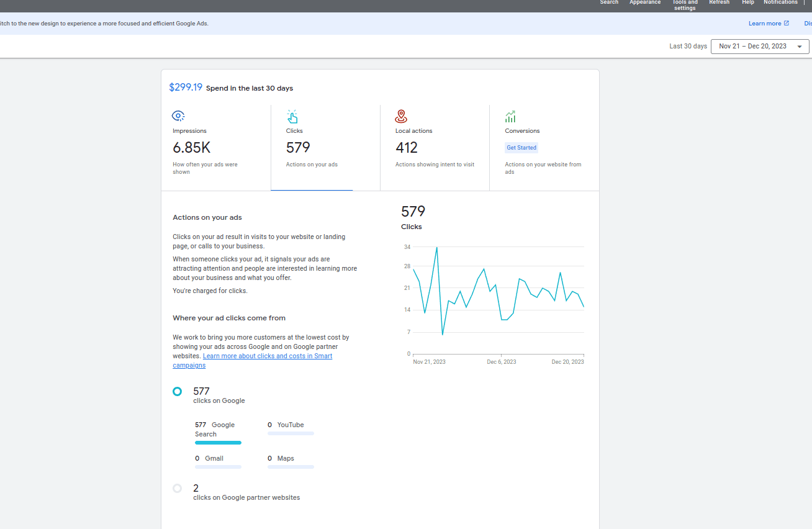Open Tools and settings menu
Image resolution: width=812 pixels, height=529 pixels.
click(x=685, y=5)
